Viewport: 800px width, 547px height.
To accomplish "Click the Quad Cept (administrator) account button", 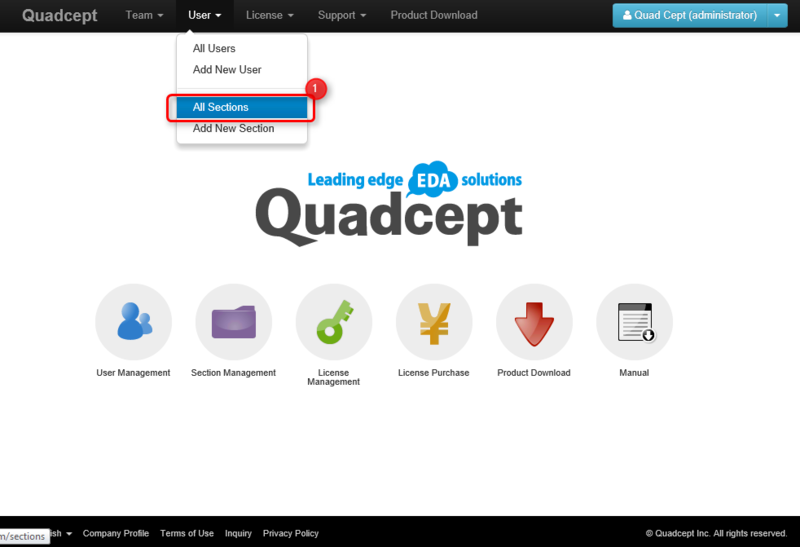I will tap(690, 15).
